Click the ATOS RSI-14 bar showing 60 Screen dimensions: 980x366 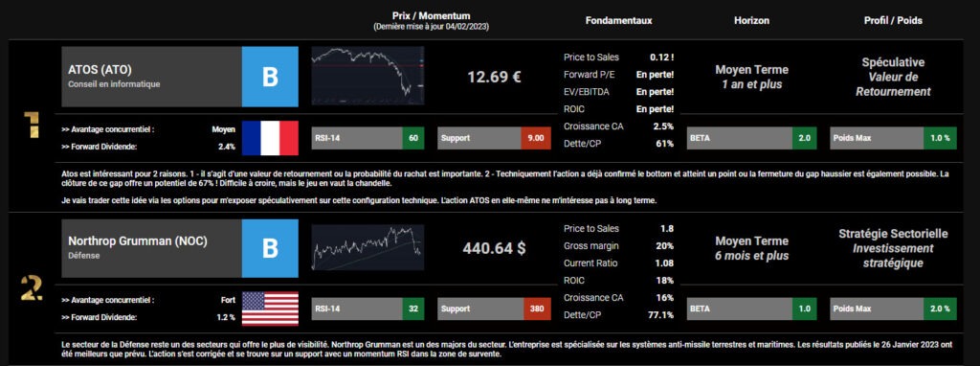(368, 138)
